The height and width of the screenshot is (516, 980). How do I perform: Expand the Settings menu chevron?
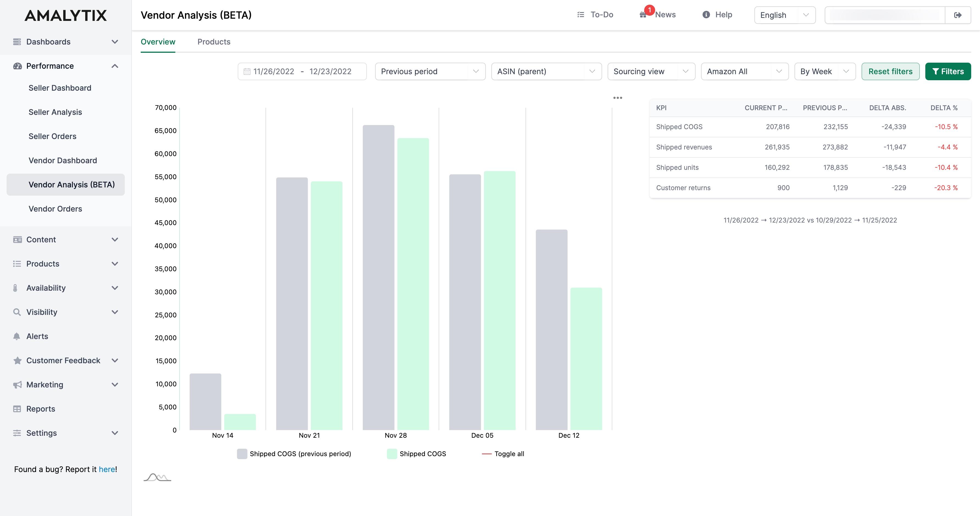pos(115,433)
